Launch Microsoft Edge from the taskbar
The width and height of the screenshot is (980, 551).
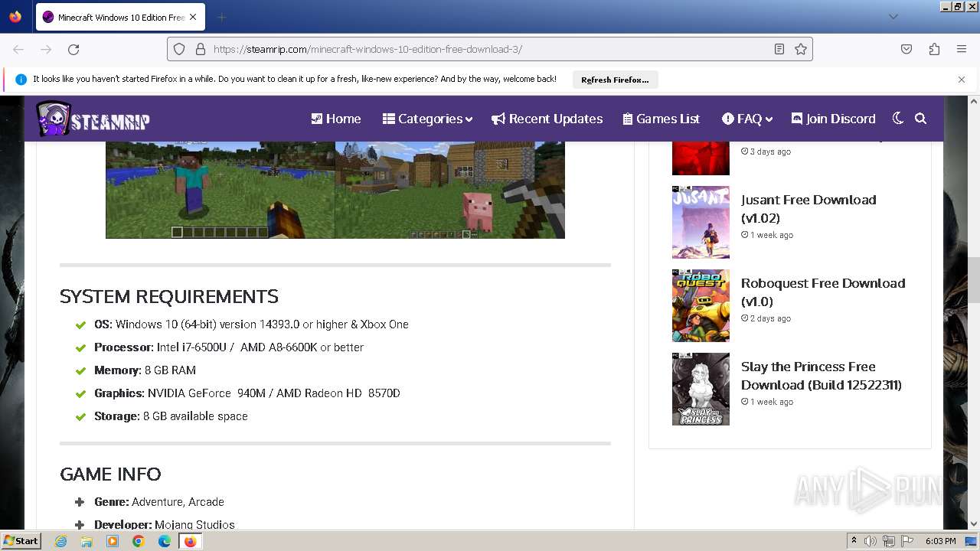tap(165, 541)
